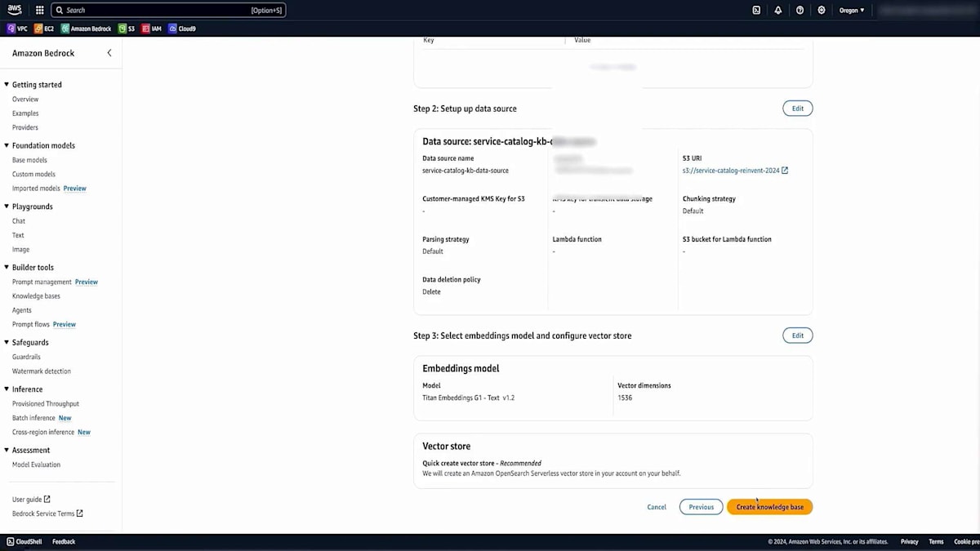Select the Titan Embeddings G1 - Text model value
Viewport: 980px width, 551px height.
coord(468,398)
